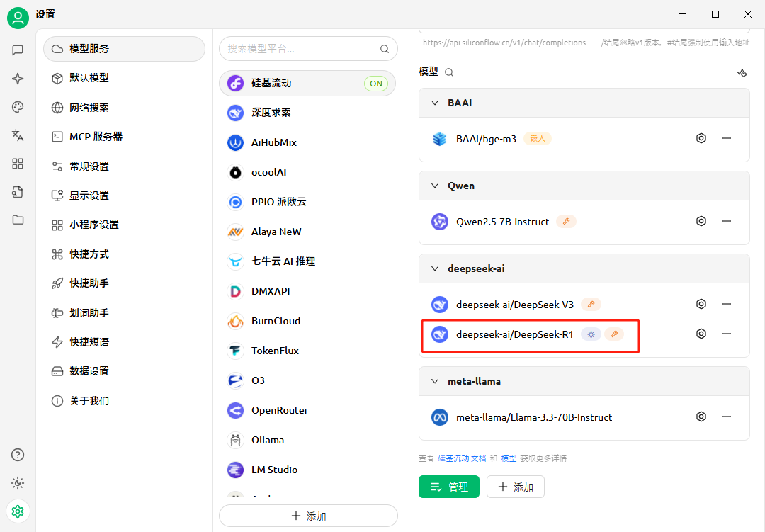Remove the deepseek-ai/DeepSeek-R1 model

[727, 334]
